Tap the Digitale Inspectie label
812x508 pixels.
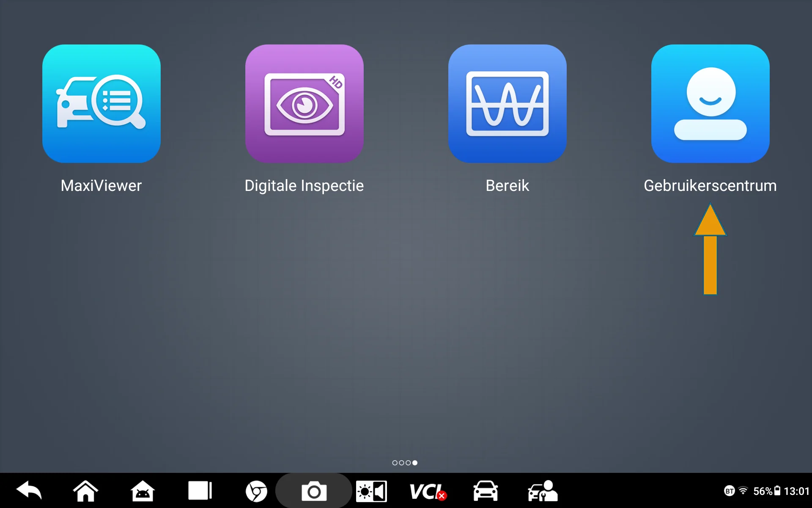(304, 186)
